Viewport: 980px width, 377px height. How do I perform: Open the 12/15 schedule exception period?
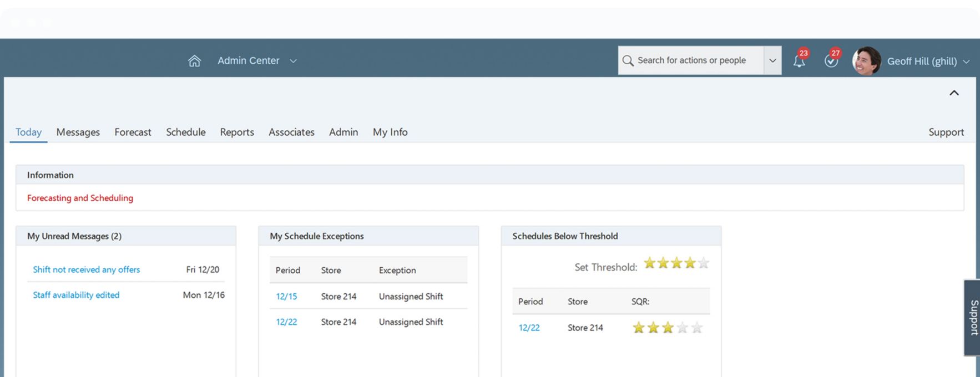[x=286, y=297]
